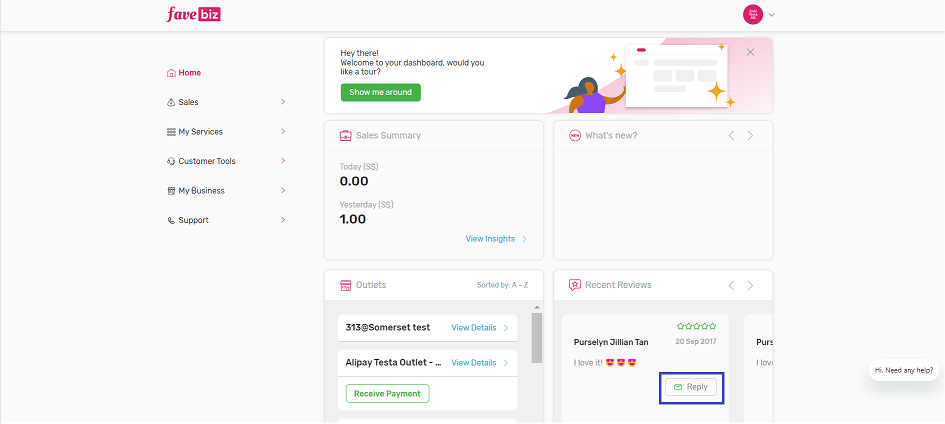945x424 pixels.
Task: Click the Recent Reviews star bubble icon
Action: (575, 285)
